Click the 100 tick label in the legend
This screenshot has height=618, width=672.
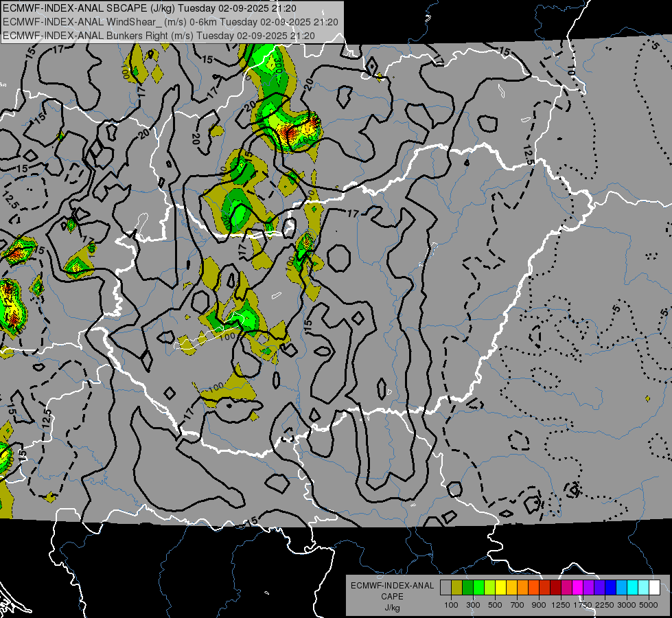point(451,605)
